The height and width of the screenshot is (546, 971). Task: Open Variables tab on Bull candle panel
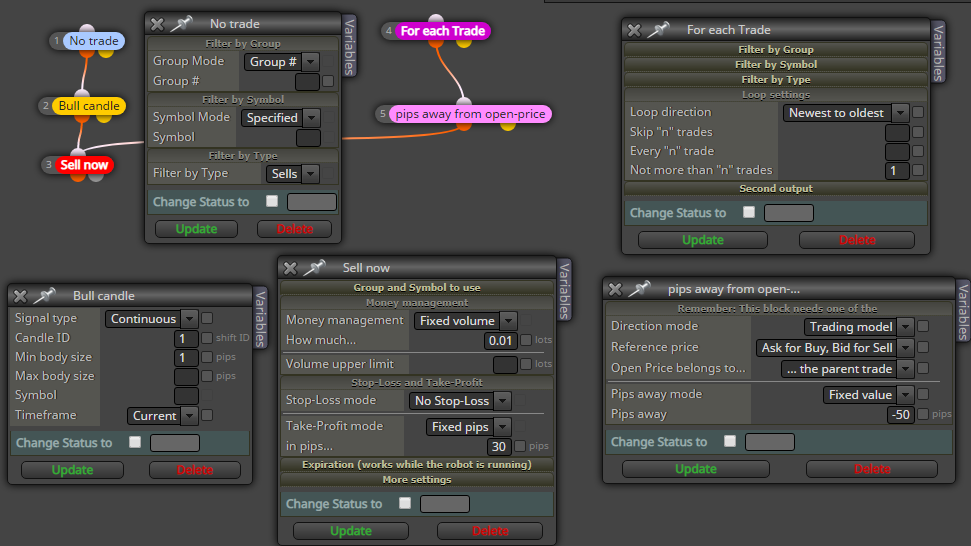[261, 318]
